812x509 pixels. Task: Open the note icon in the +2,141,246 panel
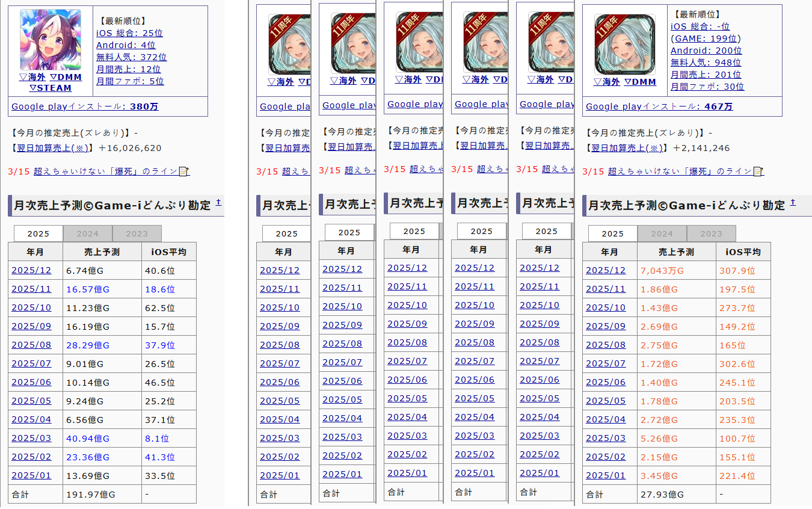click(x=758, y=171)
